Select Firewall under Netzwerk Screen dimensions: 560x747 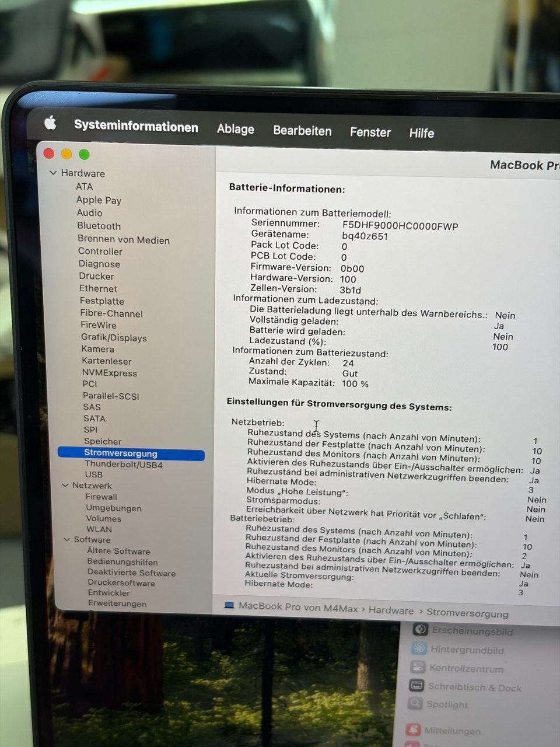click(101, 497)
